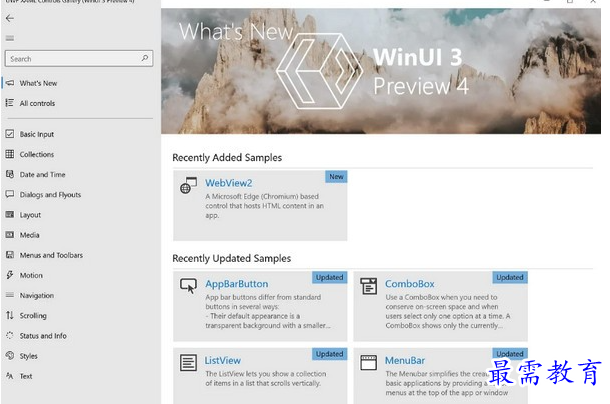Click the Styles palette icon
The height and width of the screenshot is (404, 610).
10,355
